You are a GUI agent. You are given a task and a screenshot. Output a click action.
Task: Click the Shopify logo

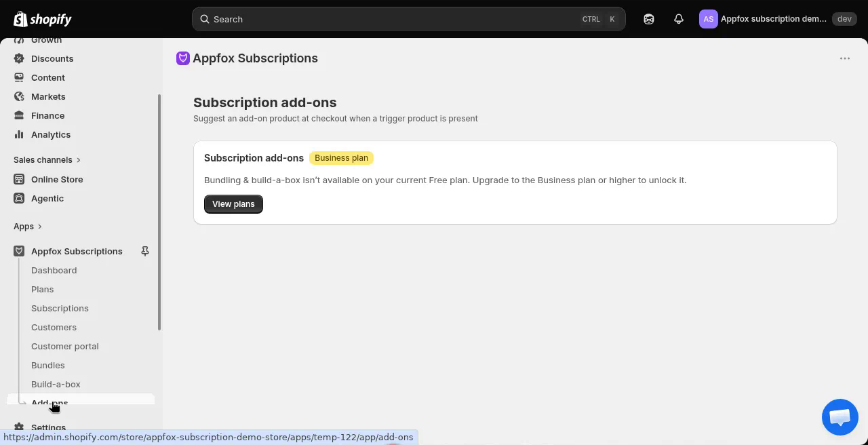42,19
